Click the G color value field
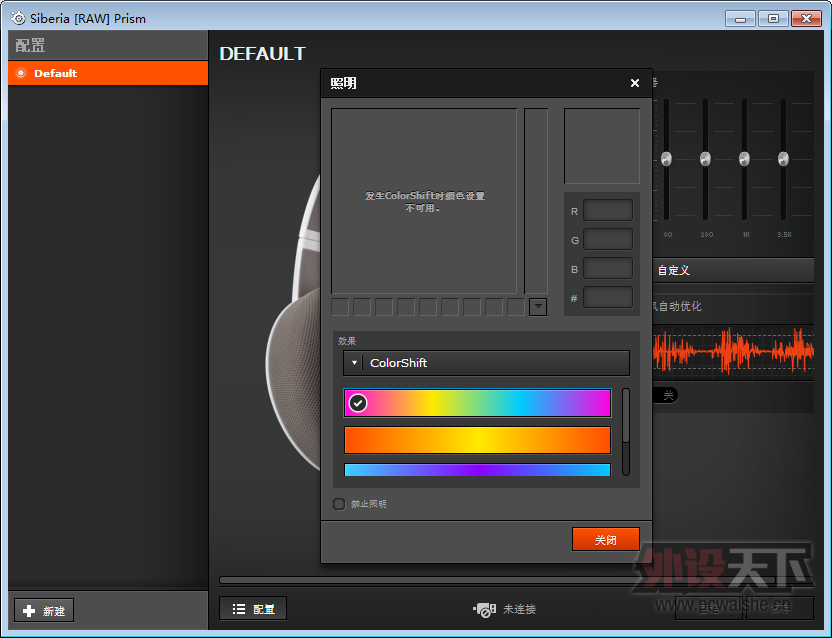 point(608,239)
